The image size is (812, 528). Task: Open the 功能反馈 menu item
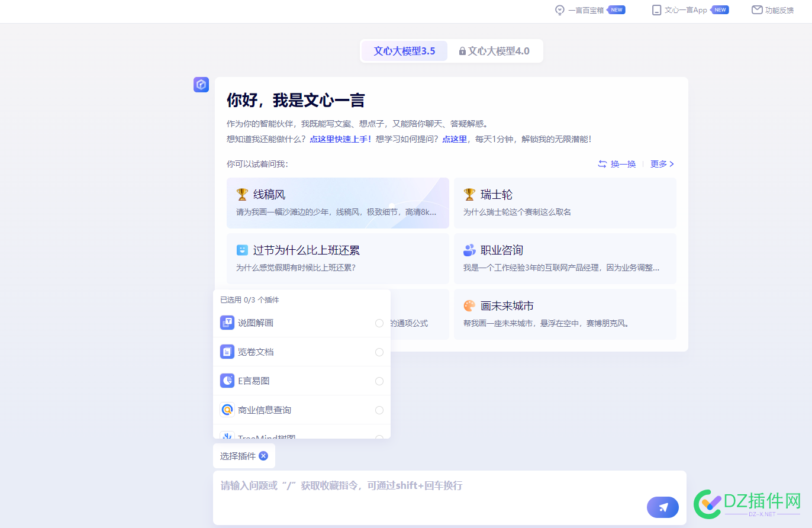point(773,10)
